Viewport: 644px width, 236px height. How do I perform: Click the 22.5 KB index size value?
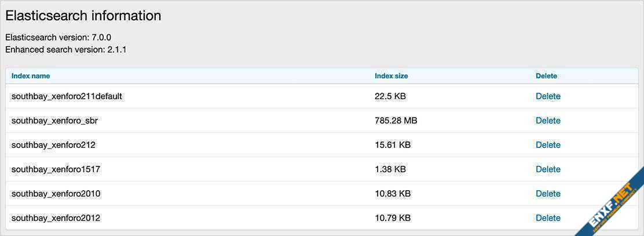(x=390, y=96)
